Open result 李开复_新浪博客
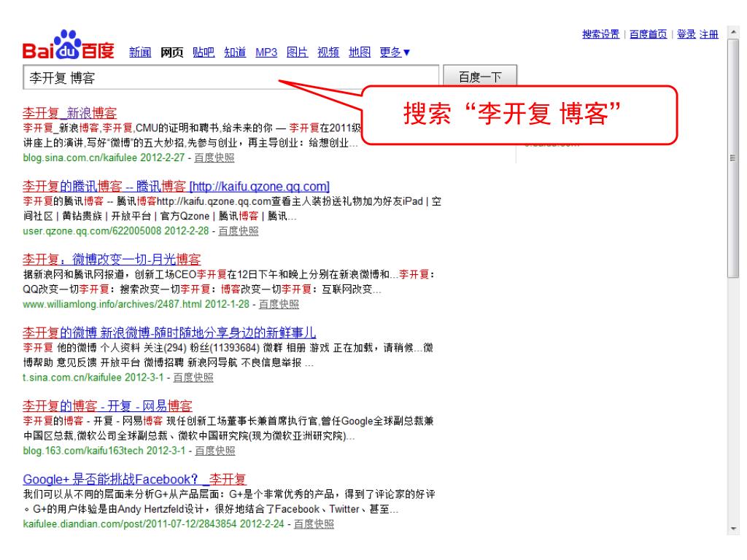 coord(69,113)
